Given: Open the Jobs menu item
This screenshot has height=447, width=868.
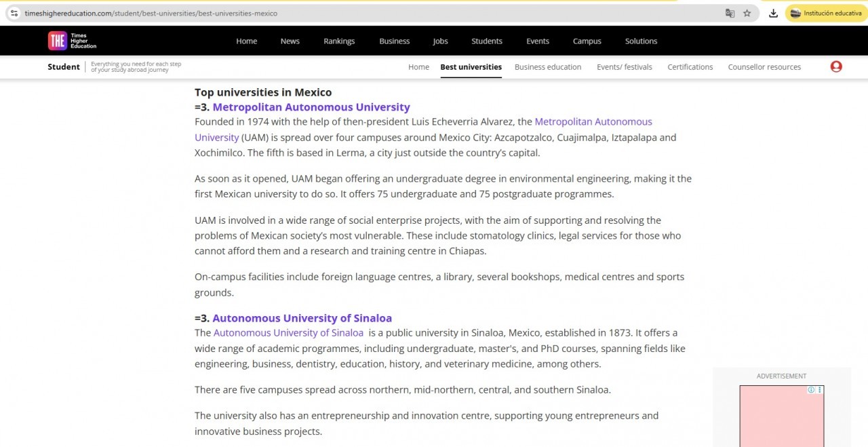Looking at the screenshot, I should (440, 41).
